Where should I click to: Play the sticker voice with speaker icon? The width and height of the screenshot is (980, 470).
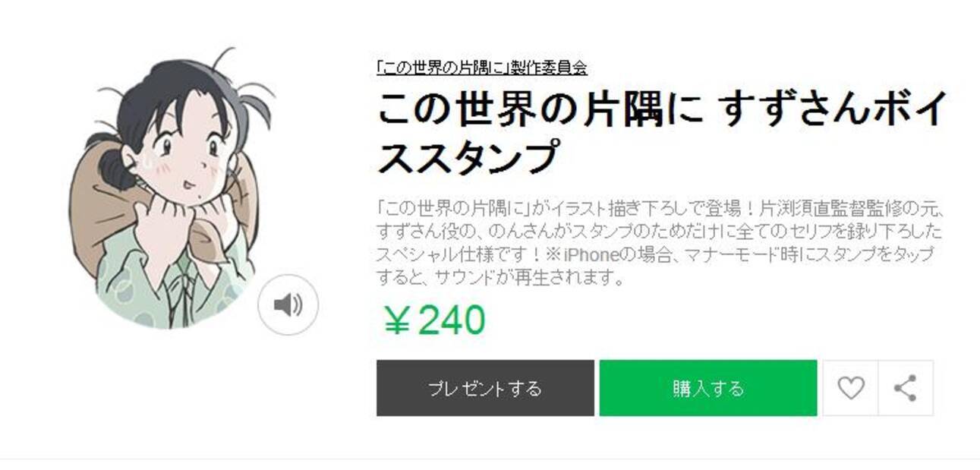click(288, 305)
